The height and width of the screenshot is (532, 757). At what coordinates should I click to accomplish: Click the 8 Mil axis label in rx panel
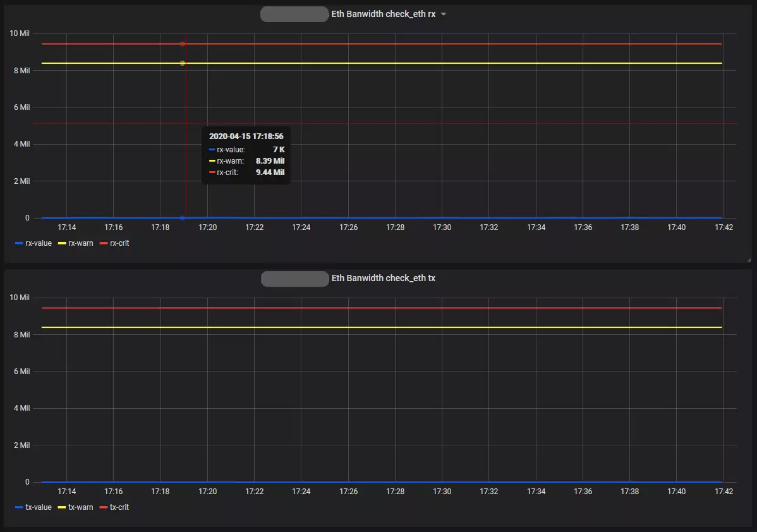click(21, 71)
